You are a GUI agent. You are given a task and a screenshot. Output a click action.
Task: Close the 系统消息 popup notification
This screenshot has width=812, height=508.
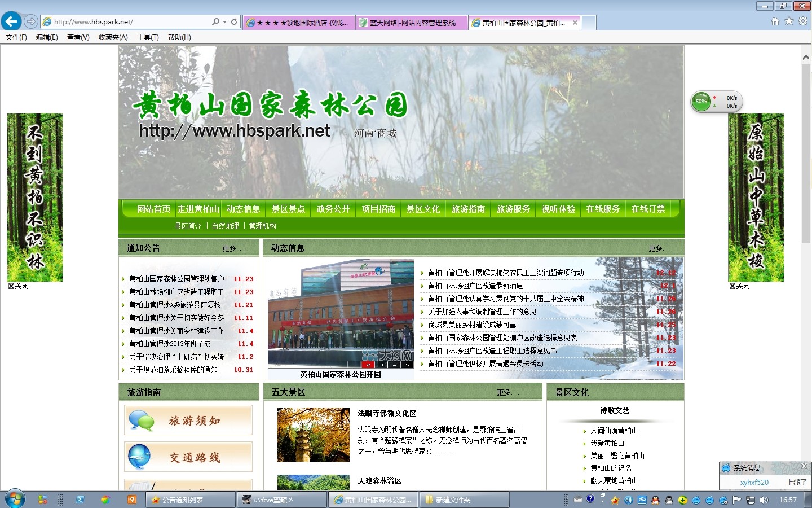[x=804, y=466]
